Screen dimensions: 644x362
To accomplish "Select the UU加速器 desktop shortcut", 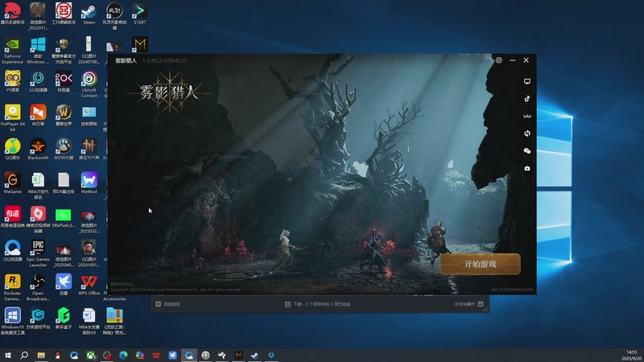I will (38, 82).
